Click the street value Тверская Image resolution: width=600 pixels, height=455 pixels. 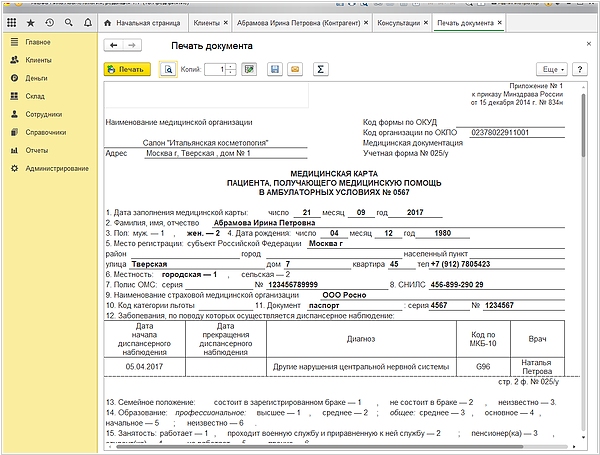(149, 264)
